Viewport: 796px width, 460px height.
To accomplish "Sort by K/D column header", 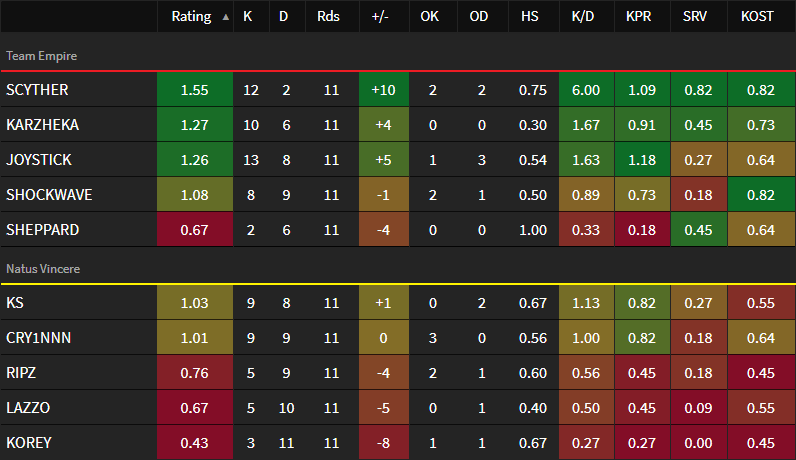I will click(586, 17).
